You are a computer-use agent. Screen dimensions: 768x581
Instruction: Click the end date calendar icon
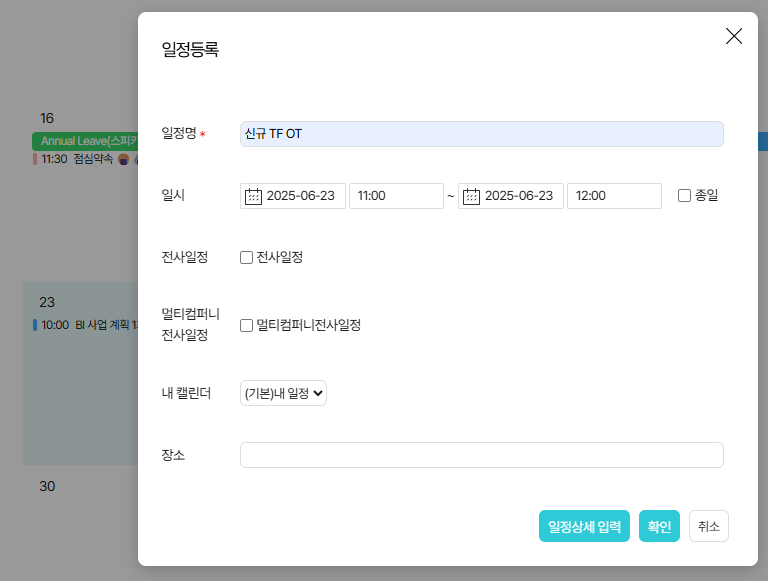471,196
